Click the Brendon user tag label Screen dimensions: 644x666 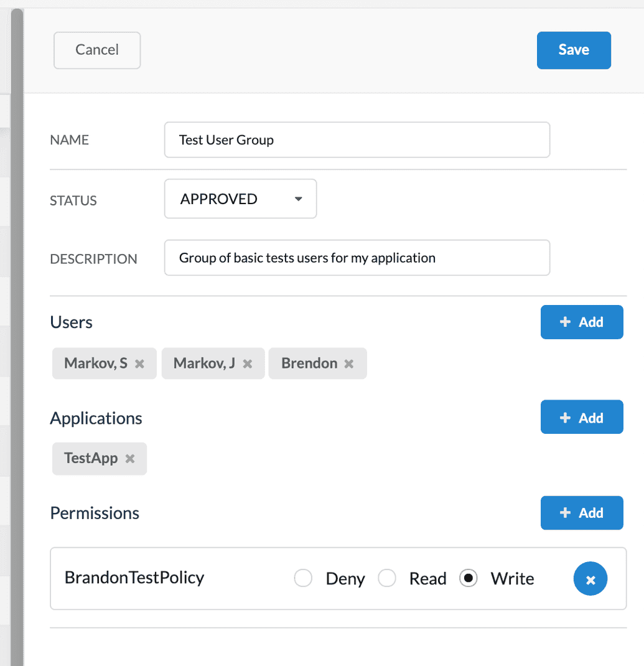click(309, 363)
